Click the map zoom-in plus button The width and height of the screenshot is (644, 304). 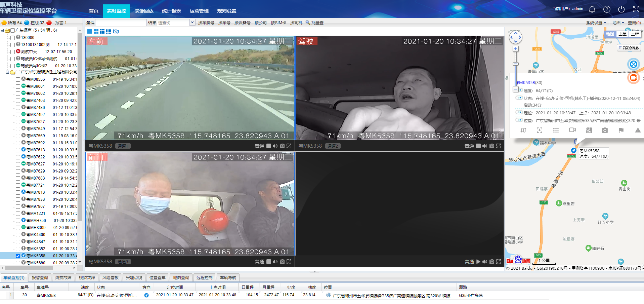point(515,49)
